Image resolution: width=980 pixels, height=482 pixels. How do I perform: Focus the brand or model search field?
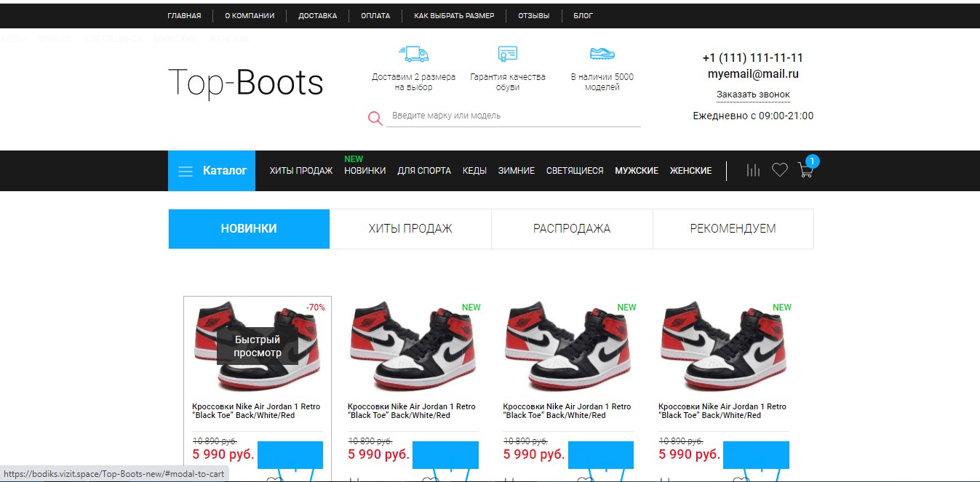pyautogui.click(x=513, y=116)
